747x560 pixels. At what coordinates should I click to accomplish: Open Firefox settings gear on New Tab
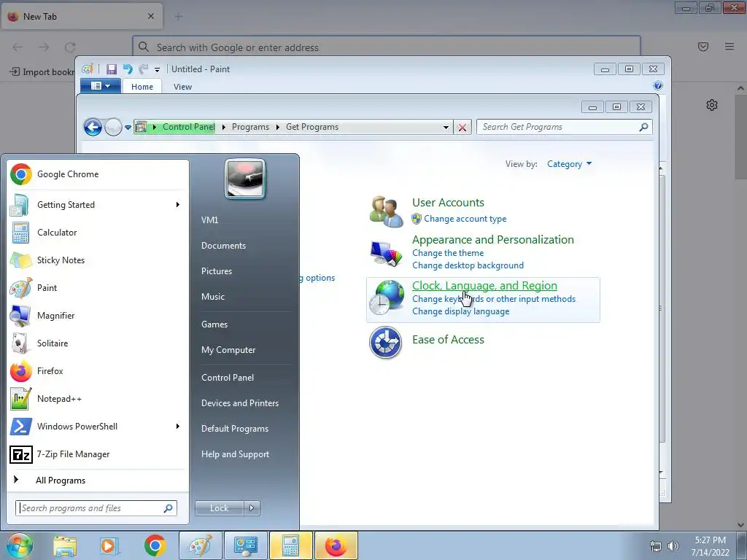(712, 105)
